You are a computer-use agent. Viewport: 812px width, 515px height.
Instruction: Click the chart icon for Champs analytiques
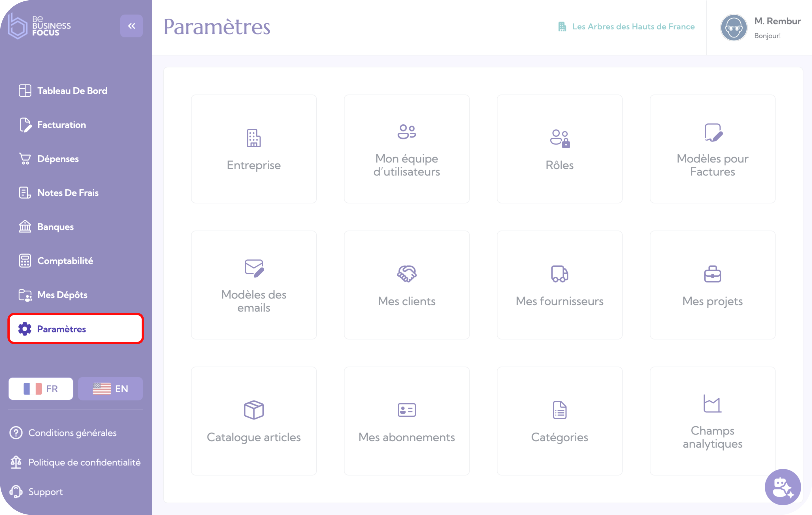coord(712,403)
